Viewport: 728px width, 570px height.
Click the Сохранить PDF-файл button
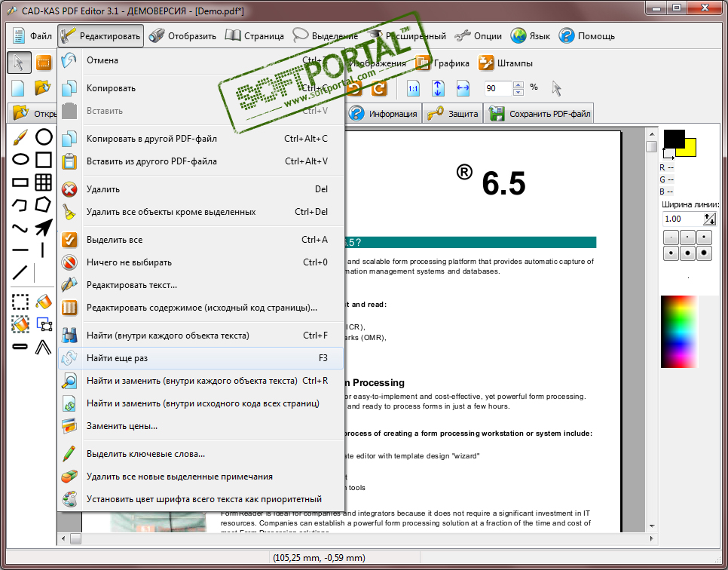539,113
